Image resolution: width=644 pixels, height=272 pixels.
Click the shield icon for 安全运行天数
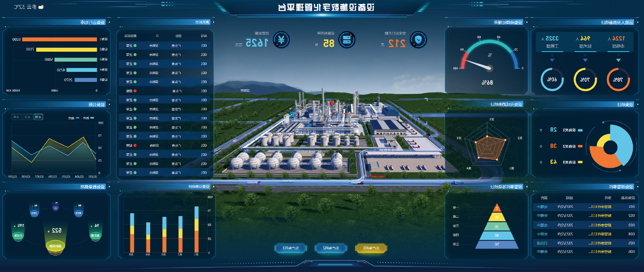coord(418,40)
